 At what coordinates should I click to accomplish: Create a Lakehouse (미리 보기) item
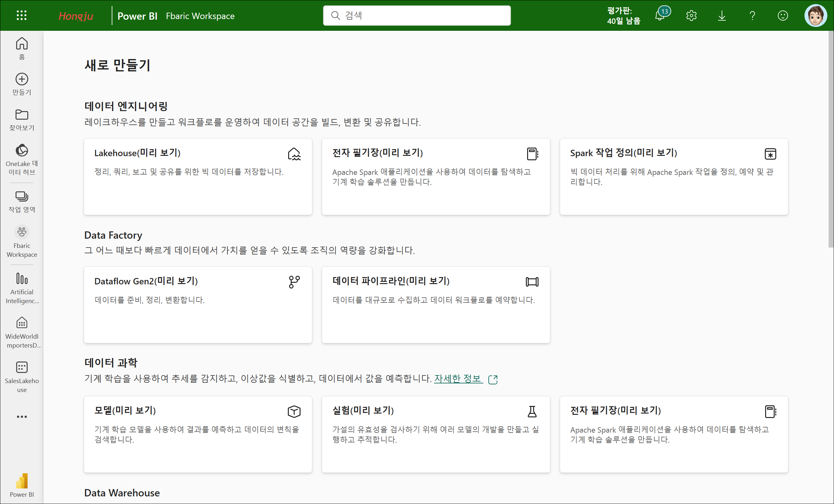coord(198,176)
